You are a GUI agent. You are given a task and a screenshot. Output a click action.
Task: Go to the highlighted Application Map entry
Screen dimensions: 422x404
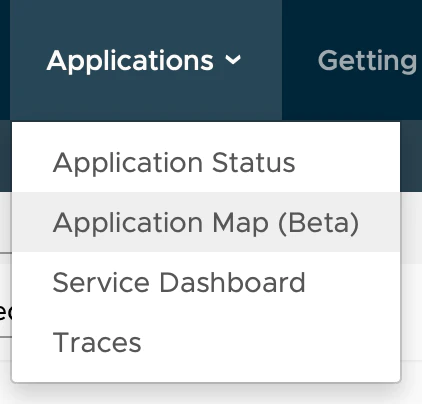pos(206,222)
